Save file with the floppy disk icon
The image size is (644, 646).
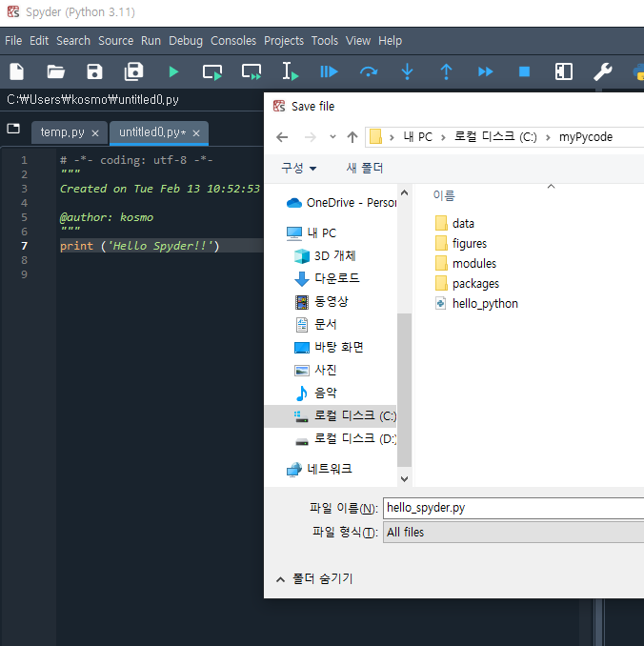pos(94,71)
